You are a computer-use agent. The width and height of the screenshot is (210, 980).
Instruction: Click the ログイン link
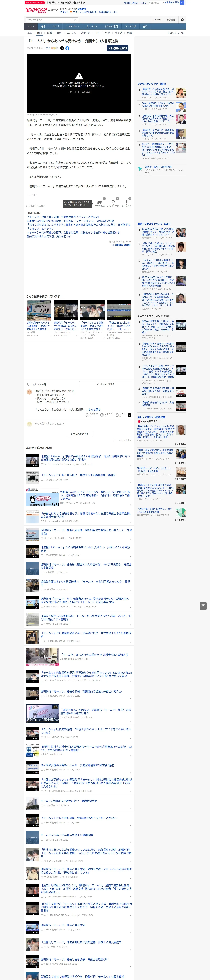[x=64, y=12]
